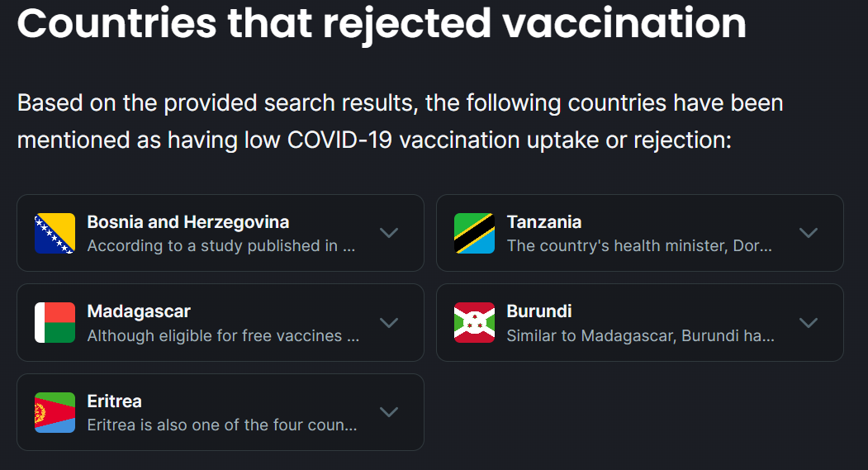Screen dimensions: 868x470
Task: Expand the Tanzania card chevron
Action: 809,233
